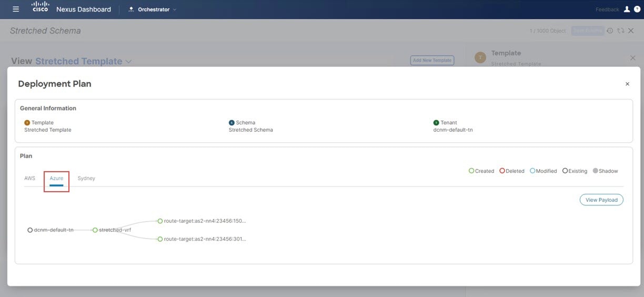Select the route-target 23456:150 node circle
Viewport: 644px width, 297px height.
pyautogui.click(x=160, y=221)
